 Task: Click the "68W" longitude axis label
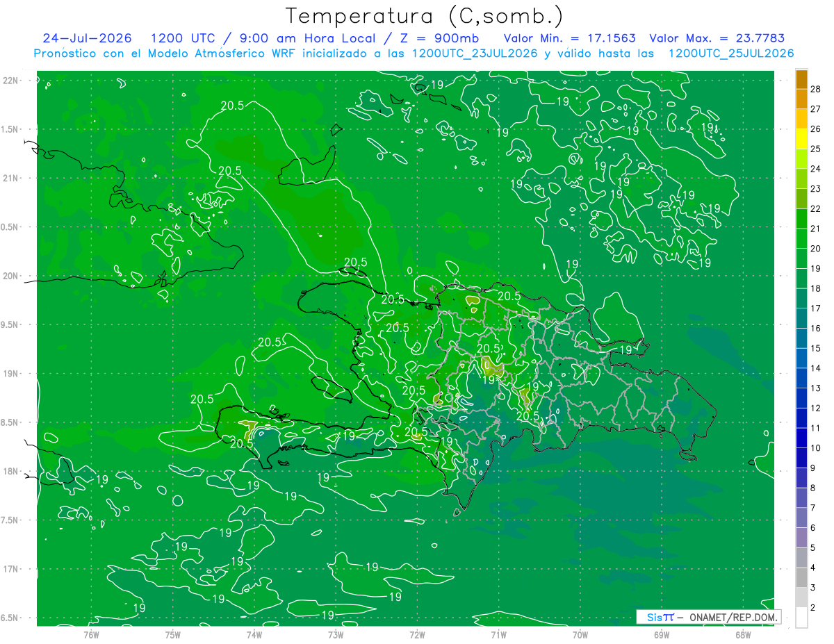pos(743,634)
